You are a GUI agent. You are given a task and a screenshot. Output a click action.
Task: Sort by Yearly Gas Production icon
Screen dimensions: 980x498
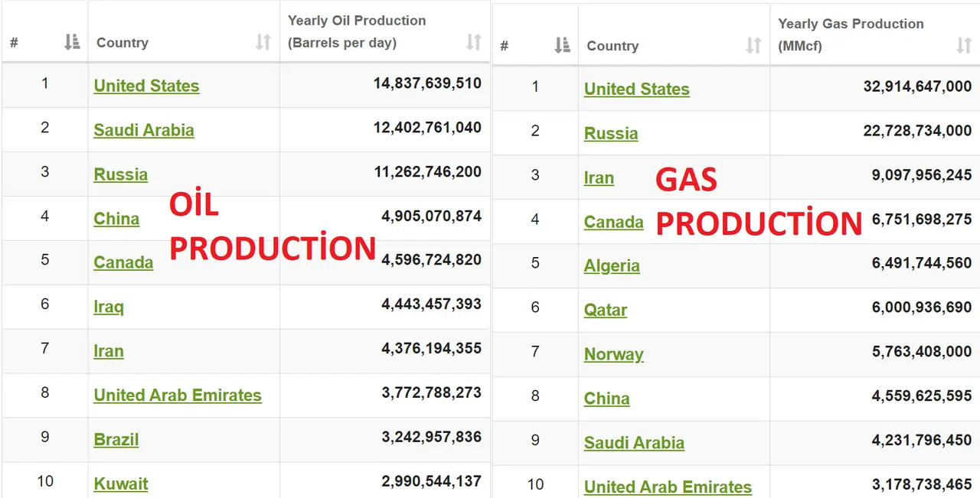coord(964,46)
